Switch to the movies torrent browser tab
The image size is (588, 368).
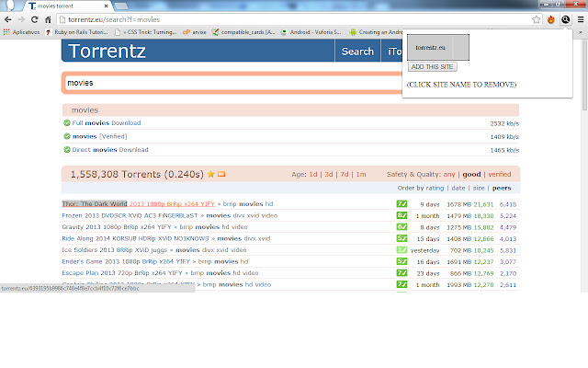pyautogui.click(x=55, y=6)
